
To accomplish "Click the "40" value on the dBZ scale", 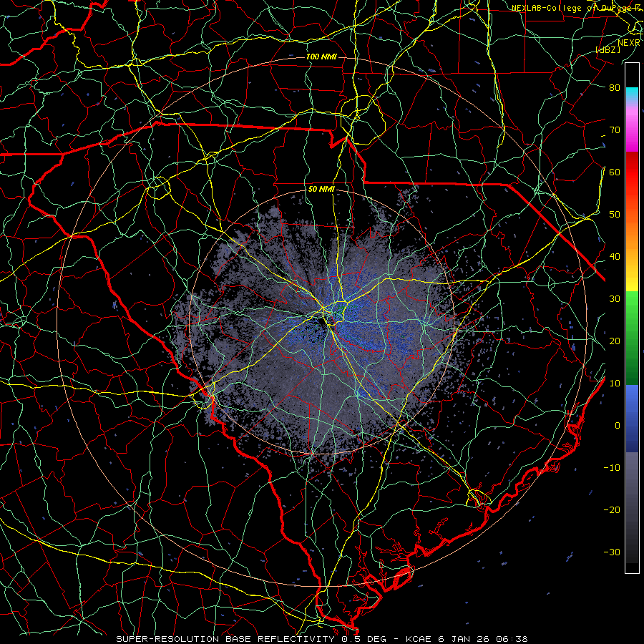I will (x=615, y=257).
